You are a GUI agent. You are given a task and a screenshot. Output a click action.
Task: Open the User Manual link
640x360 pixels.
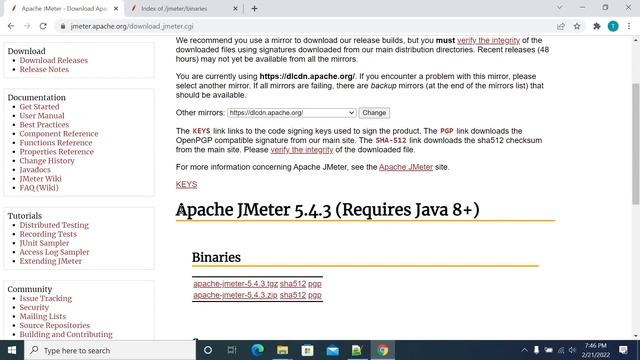pyautogui.click(x=42, y=116)
